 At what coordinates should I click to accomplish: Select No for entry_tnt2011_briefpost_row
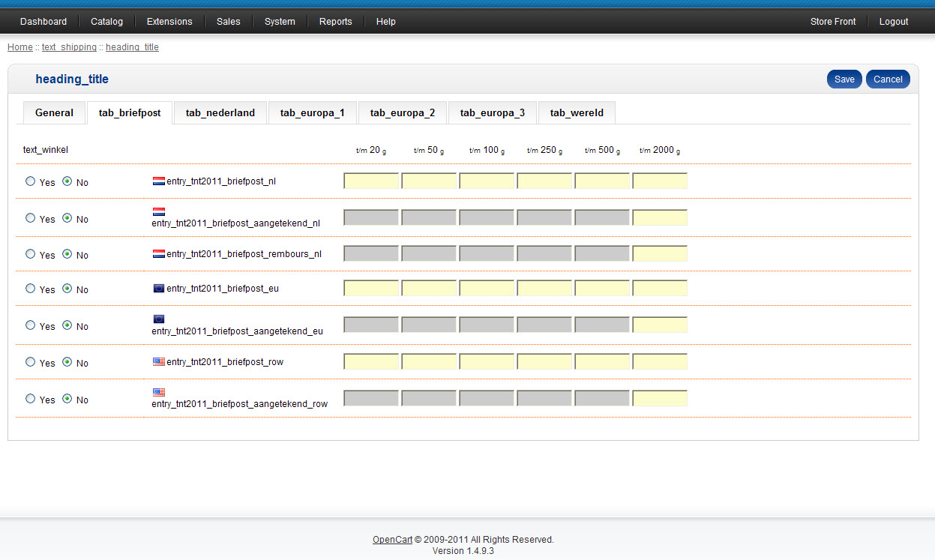(x=67, y=361)
